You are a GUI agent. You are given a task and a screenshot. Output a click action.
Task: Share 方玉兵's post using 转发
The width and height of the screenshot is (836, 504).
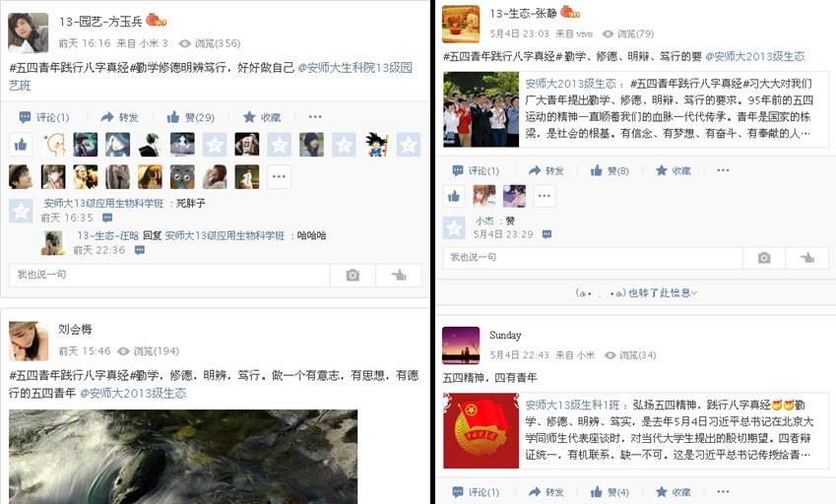coord(119,117)
